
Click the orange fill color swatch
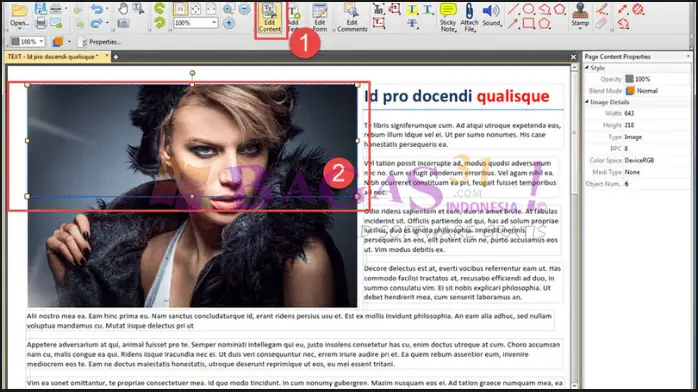(x=57, y=41)
